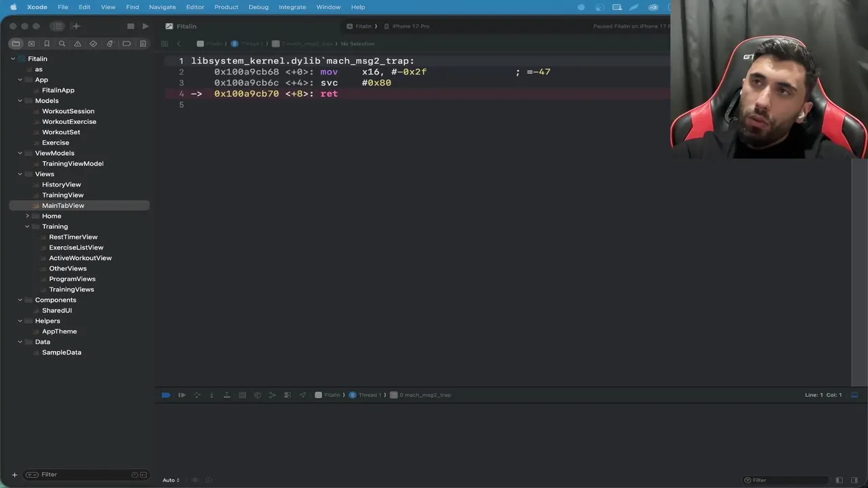Collapse the Models group
The width and height of the screenshot is (868, 488).
pos(20,101)
